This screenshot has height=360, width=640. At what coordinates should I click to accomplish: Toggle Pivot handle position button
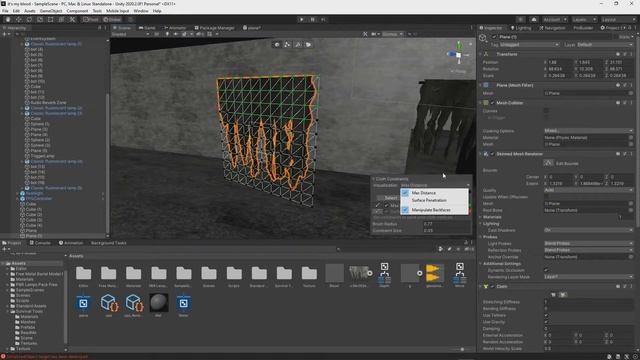(x=90, y=19)
